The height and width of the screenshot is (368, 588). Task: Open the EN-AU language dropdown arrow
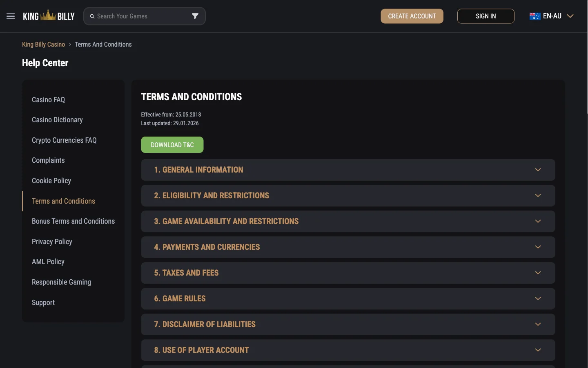click(x=570, y=16)
